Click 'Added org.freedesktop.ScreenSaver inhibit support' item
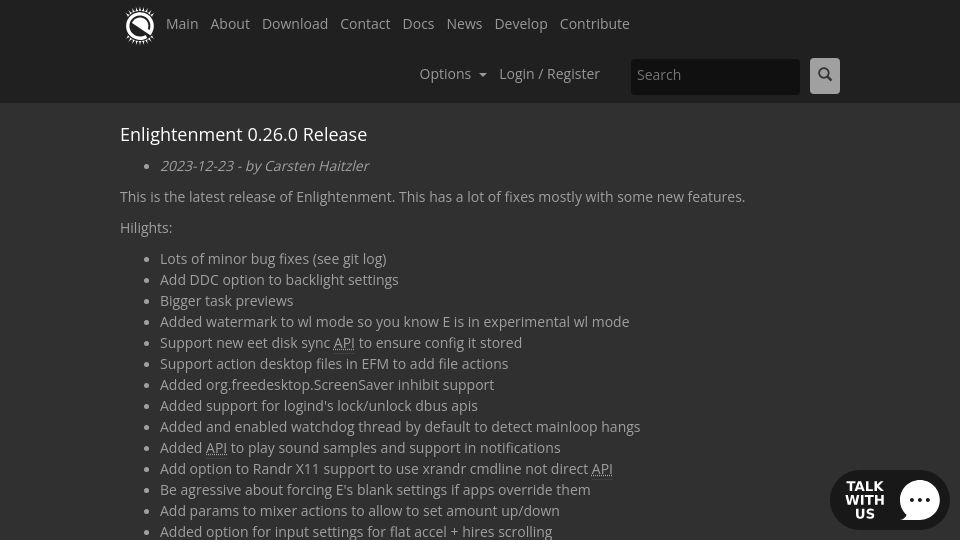The image size is (960, 540). [327, 385]
